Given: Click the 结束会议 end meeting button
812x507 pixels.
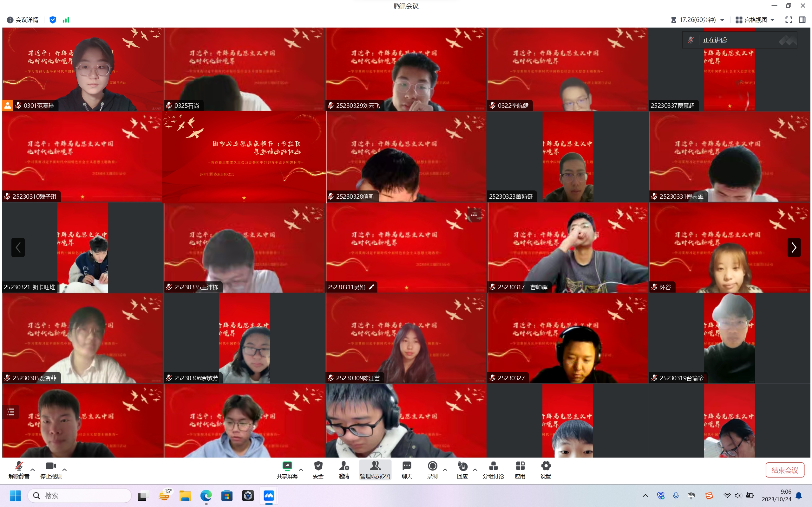Looking at the screenshot, I should [x=784, y=470].
